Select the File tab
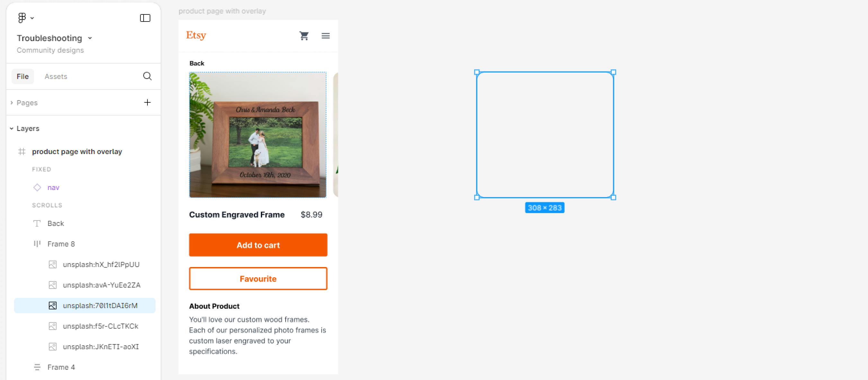This screenshot has height=380, width=868. (22, 76)
